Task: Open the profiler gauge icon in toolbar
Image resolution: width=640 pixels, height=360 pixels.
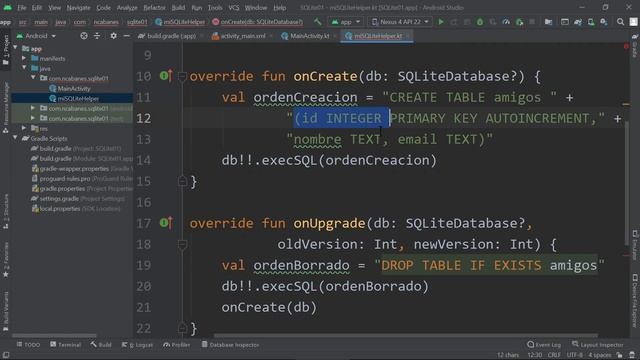Action: [506, 22]
